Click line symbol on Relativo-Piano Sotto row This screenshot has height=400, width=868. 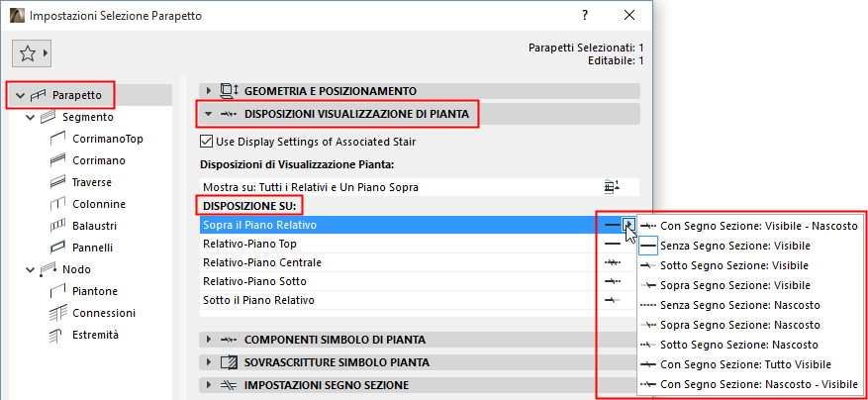[x=613, y=281]
